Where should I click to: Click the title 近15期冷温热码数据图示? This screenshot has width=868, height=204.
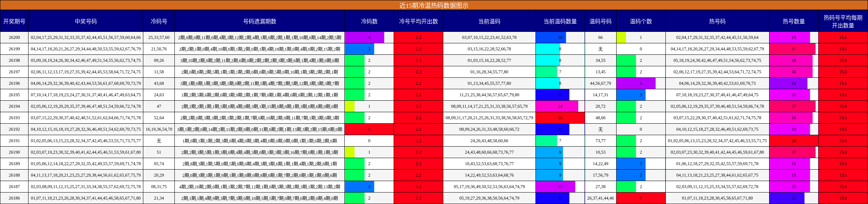click(434, 5)
